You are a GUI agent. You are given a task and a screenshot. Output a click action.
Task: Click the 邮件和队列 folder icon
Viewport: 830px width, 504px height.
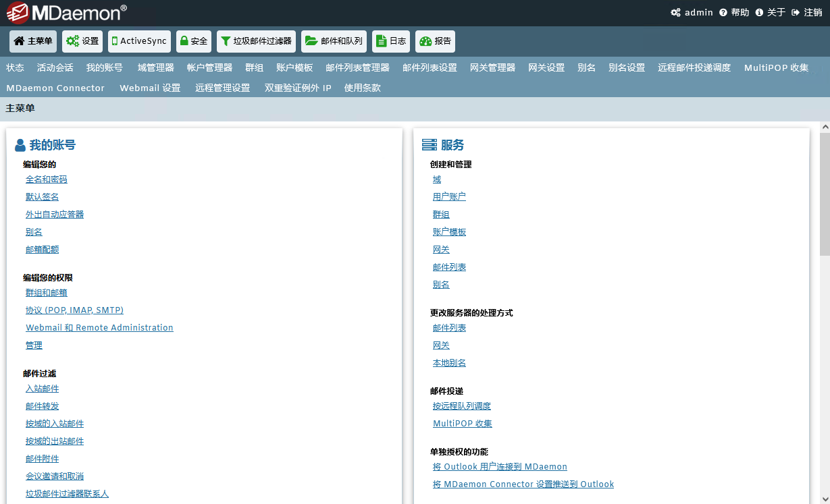(334, 41)
